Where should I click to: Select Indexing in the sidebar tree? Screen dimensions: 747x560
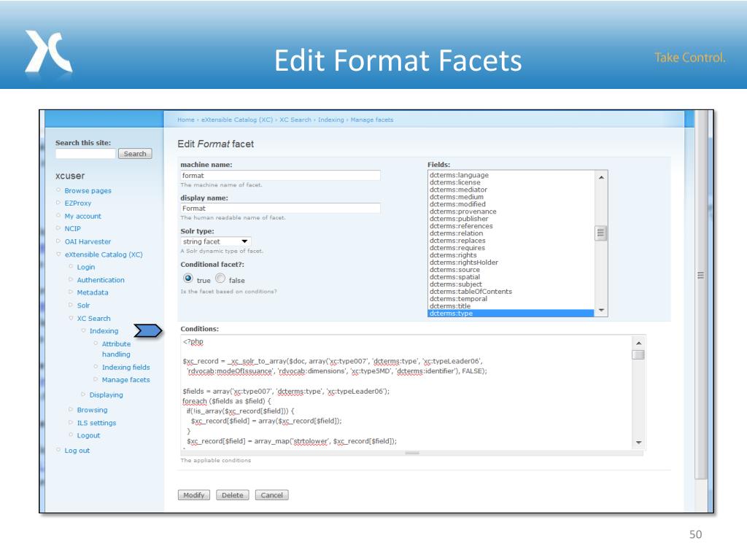point(104,331)
